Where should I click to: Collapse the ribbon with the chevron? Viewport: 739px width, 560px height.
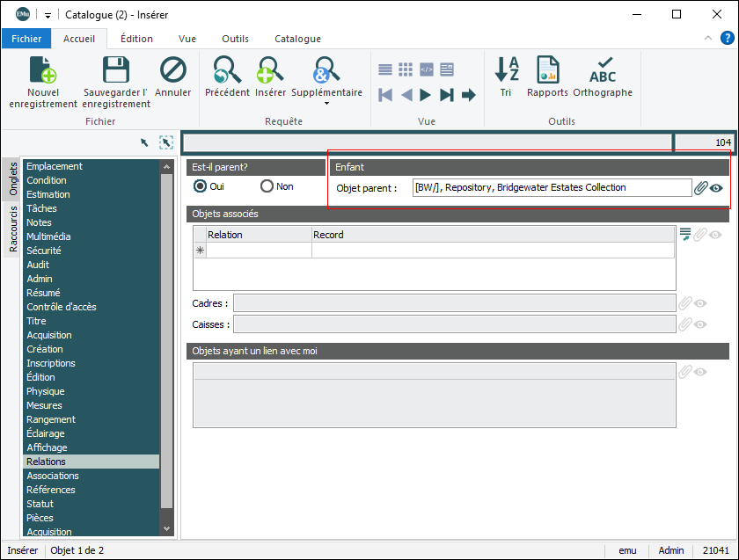[x=709, y=39]
